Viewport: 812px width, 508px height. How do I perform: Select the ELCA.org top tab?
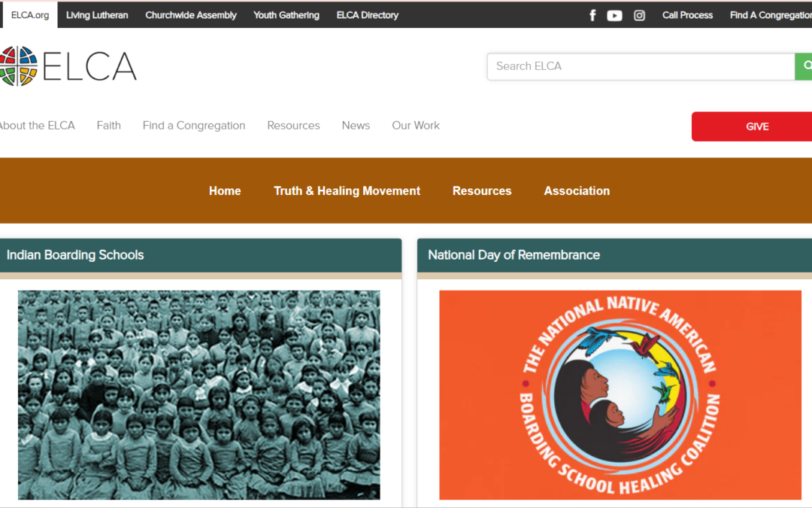(29, 15)
